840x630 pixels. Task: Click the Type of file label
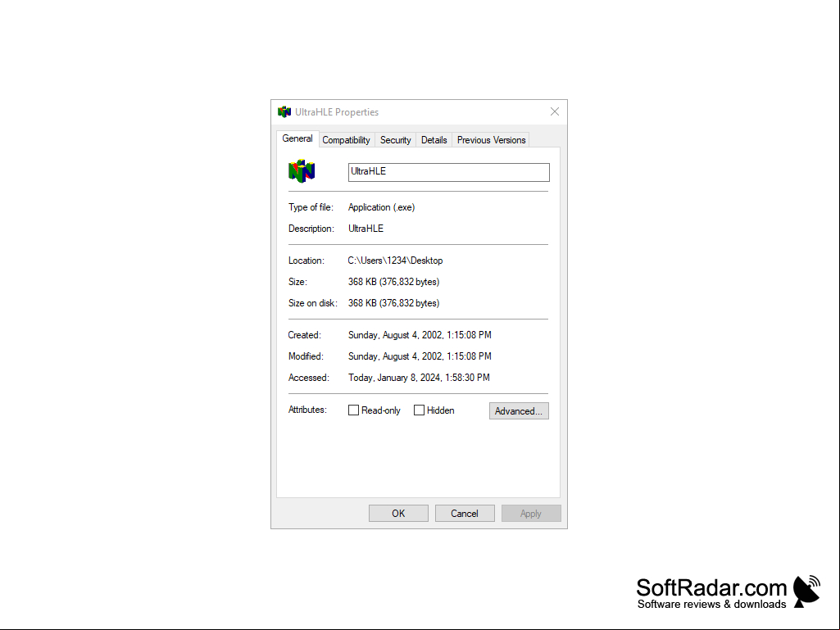click(x=311, y=207)
